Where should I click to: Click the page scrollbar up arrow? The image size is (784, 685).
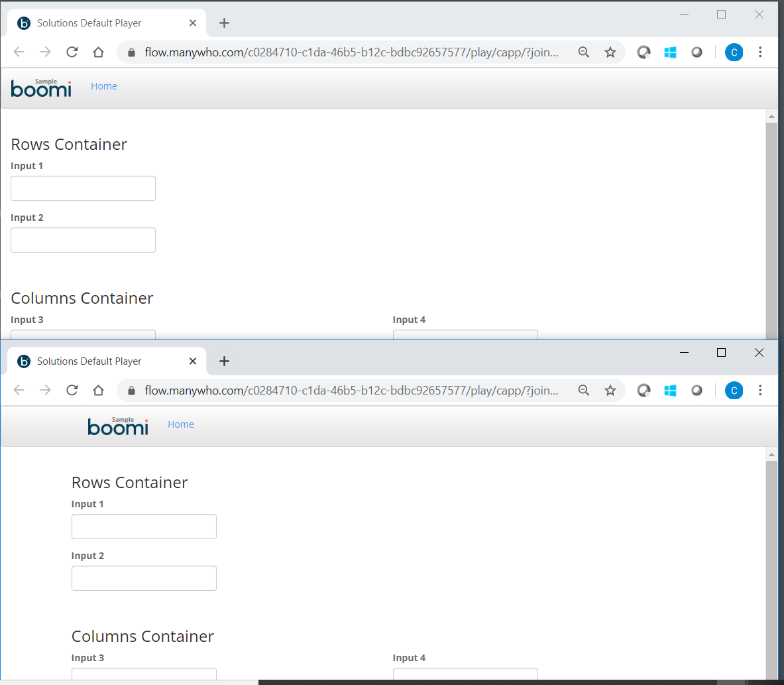pyautogui.click(x=771, y=454)
